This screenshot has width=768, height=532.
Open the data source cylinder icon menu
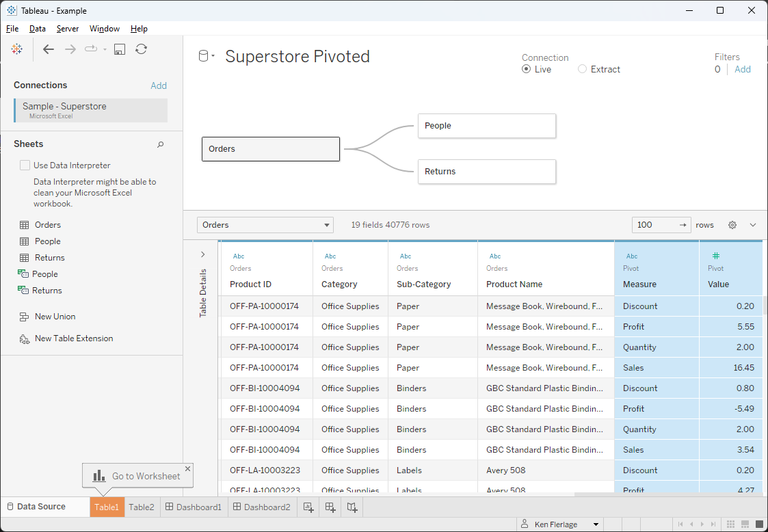[207, 56]
